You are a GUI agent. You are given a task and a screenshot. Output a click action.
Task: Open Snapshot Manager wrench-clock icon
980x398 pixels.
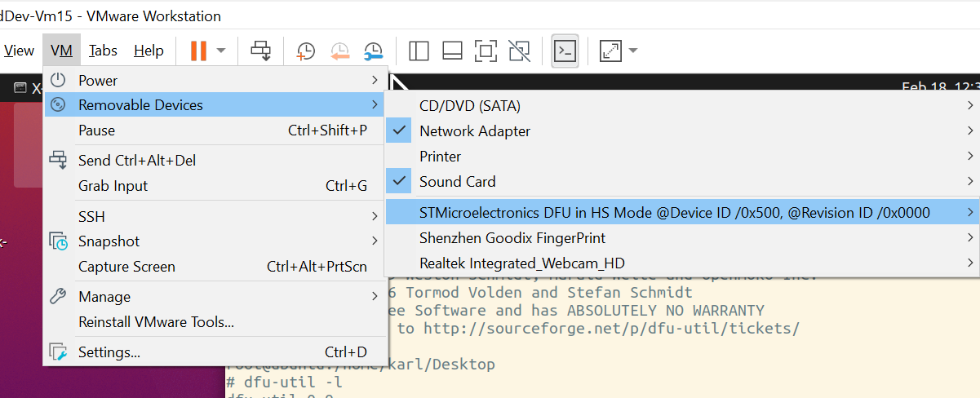373,51
